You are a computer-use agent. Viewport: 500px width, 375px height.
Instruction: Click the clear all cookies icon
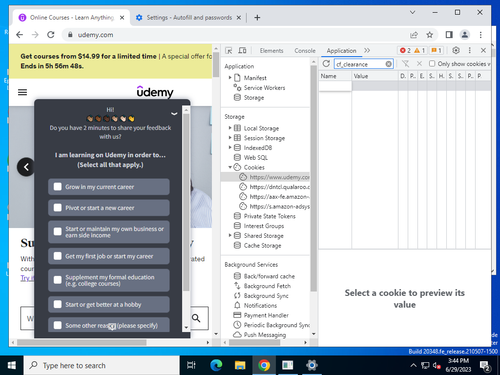[405, 64]
